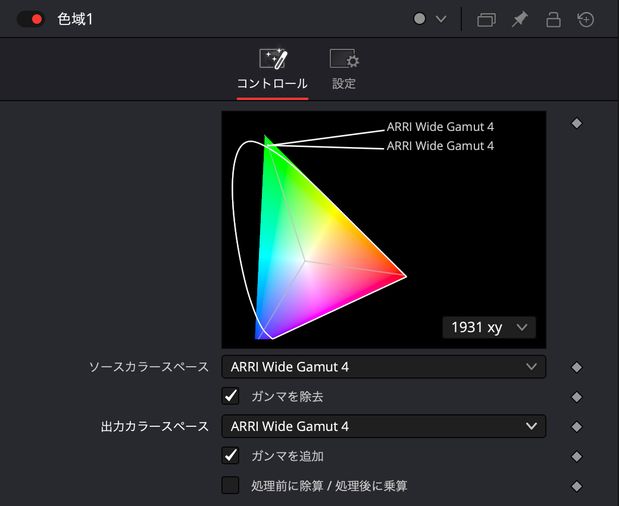Click the versions icon in header

click(x=486, y=19)
